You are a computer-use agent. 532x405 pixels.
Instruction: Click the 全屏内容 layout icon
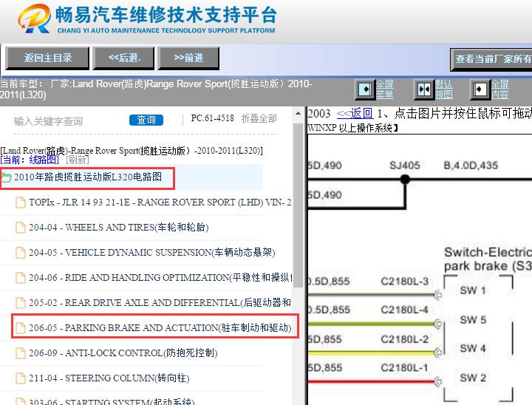[480, 89]
